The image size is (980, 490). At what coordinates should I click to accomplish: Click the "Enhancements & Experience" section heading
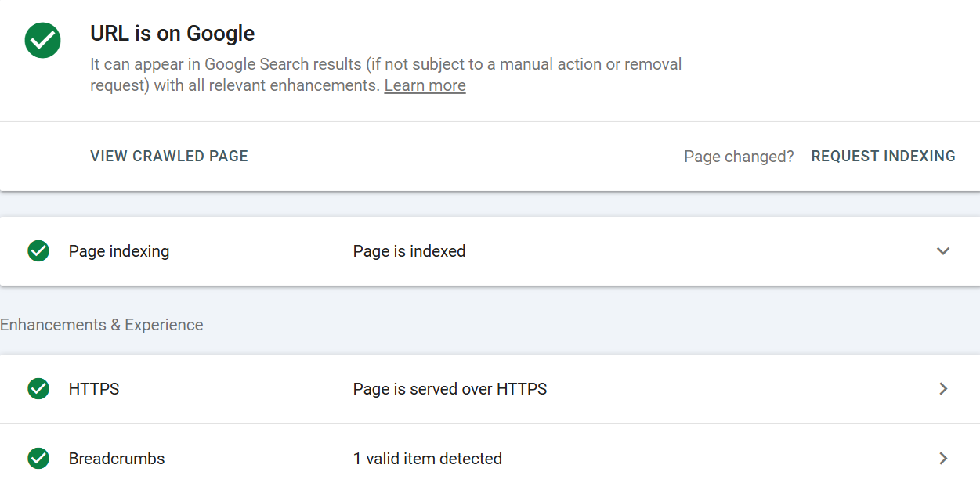[102, 325]
